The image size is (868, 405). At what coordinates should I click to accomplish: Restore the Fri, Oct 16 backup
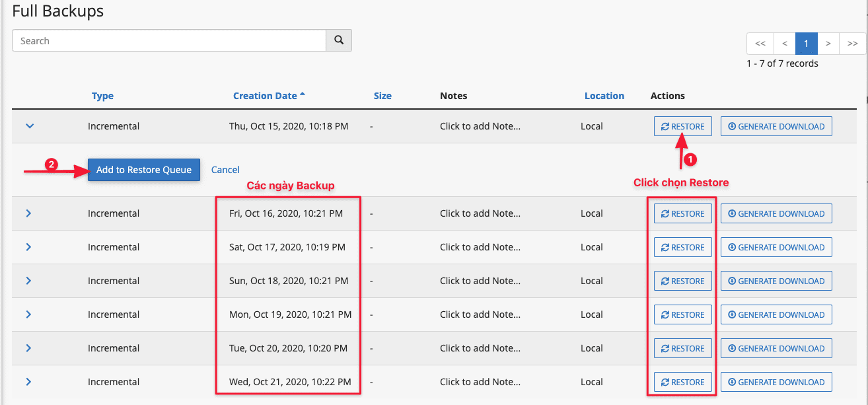682,213
